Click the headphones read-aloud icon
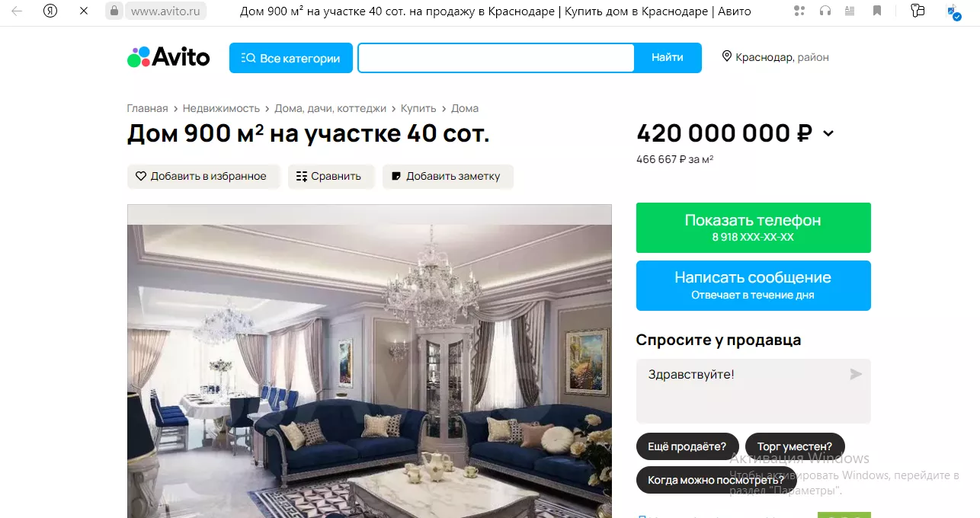The width and height of the screenshot is (980, 518). (825, 11)
